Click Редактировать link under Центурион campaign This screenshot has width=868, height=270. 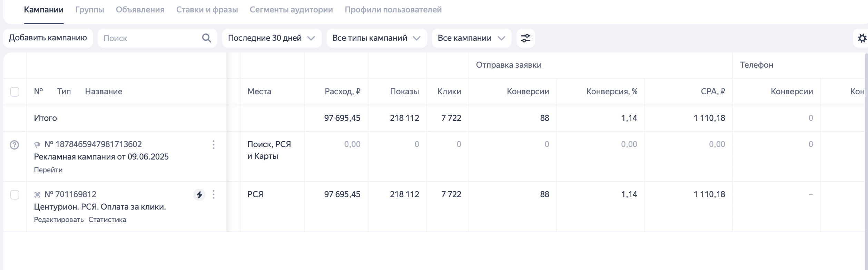[x=59, y=220]
